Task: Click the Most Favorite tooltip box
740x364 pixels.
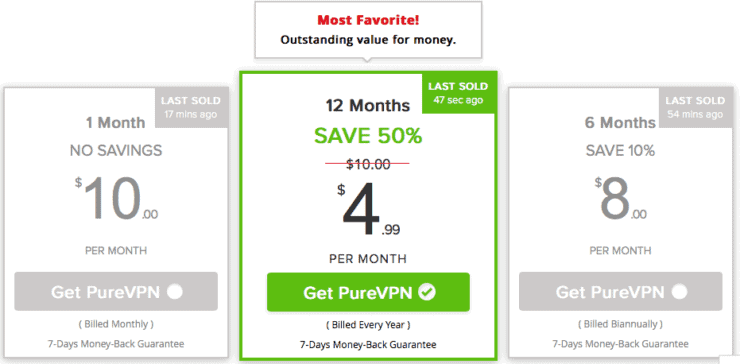Action: tap(368, 30)
